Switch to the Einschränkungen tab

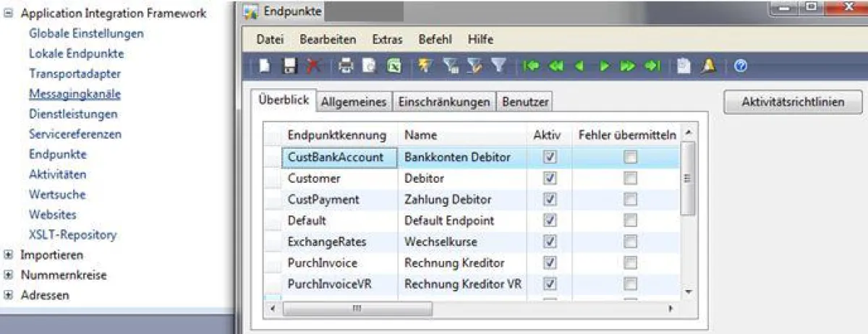[x=444, y=102]
